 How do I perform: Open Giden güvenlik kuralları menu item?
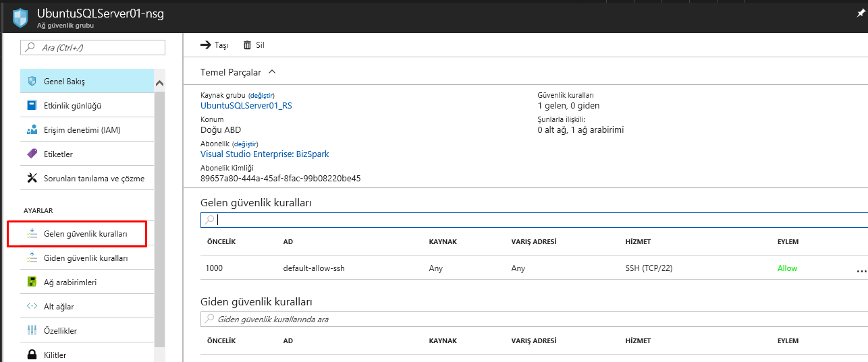pyautogui.click(x=85, y=258)
